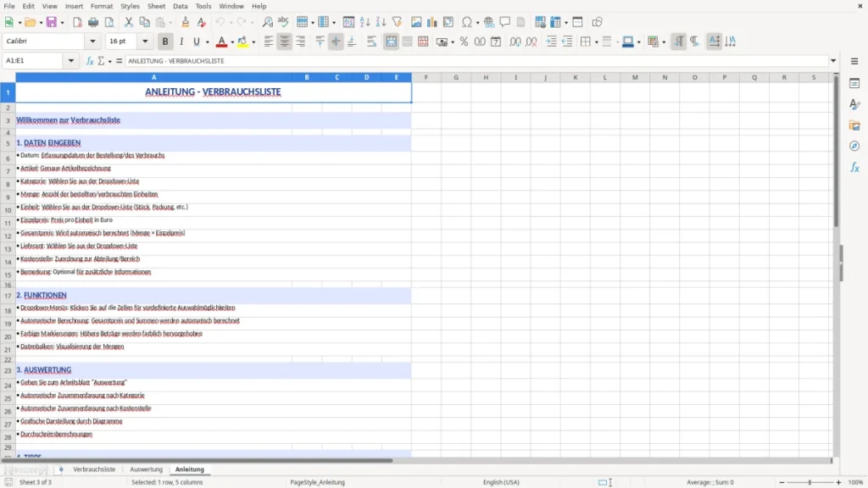
Task: Open background color dropdown arrow
Action: pos(253,42)
